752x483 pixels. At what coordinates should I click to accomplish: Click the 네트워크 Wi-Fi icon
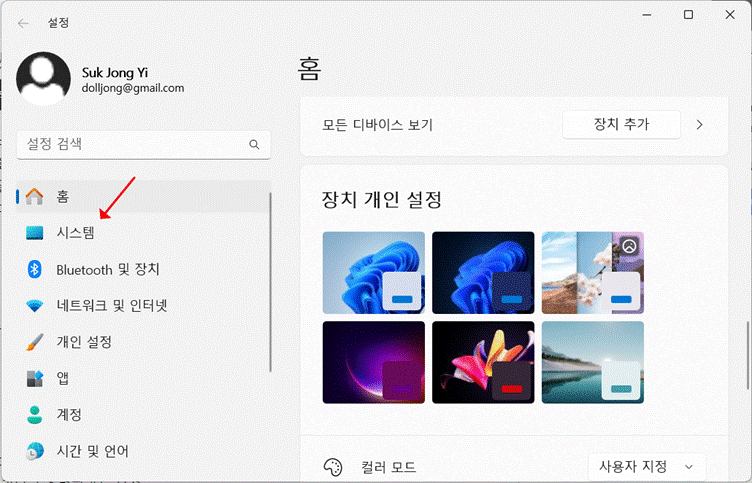tap(35, 306)
